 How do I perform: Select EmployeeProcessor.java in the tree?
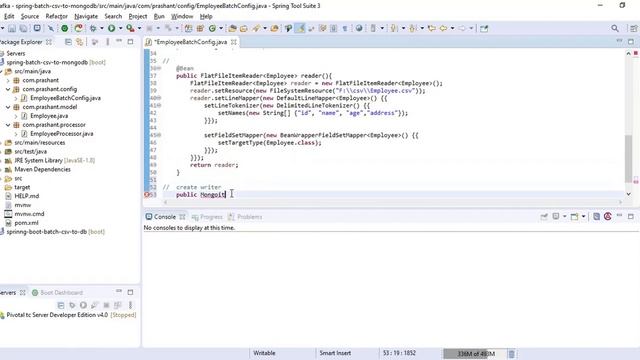pos(62,134)
